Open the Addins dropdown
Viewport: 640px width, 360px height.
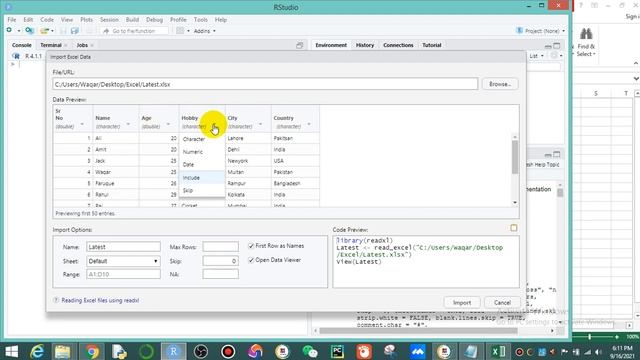tap(204, 31)
